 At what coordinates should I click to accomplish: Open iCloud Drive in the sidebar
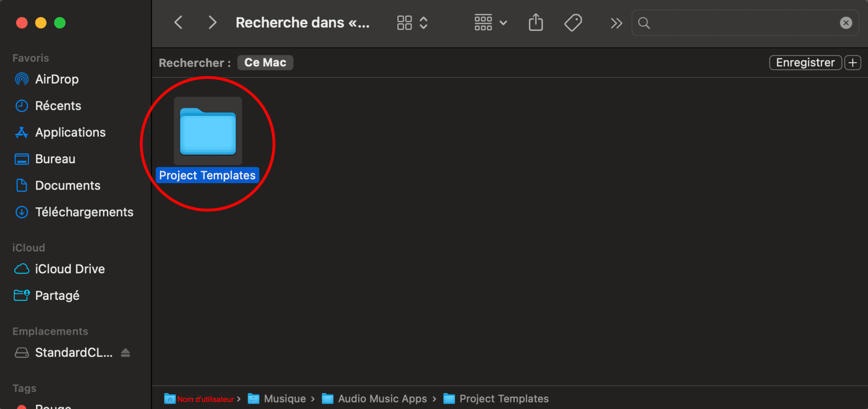tap(70, 269)
